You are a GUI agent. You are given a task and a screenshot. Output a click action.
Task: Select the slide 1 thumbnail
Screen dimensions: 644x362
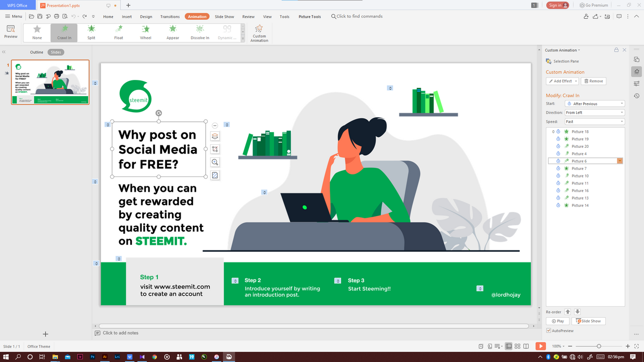(50, 82)
